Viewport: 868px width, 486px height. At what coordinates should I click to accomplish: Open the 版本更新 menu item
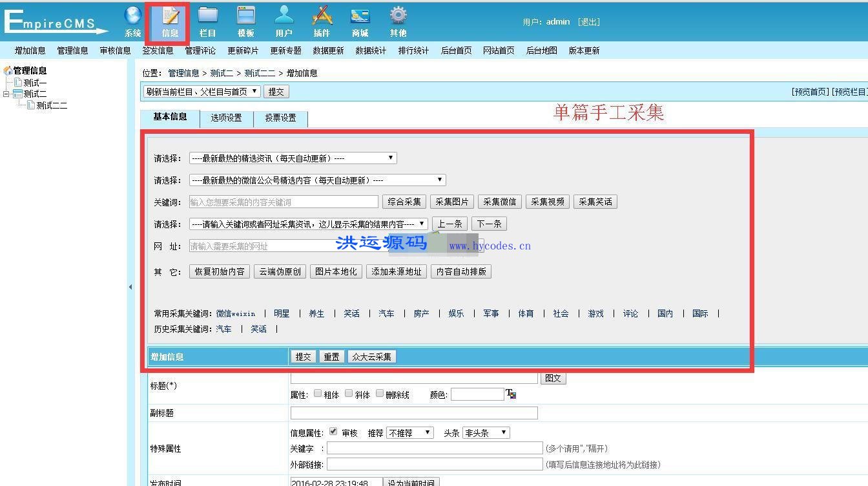(584, 50)
